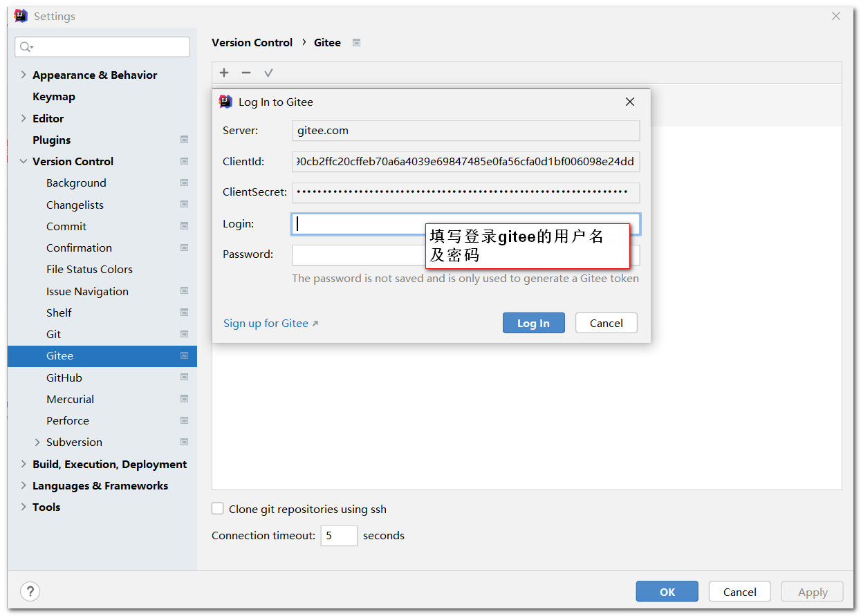Click the Server field showing gitee.com
The image size is (861, 616).
465,131
